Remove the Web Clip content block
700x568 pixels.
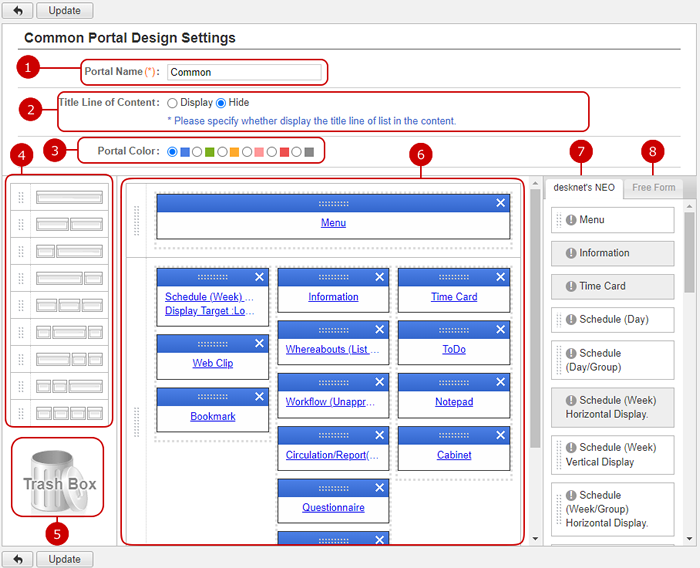tap(259, 343)
